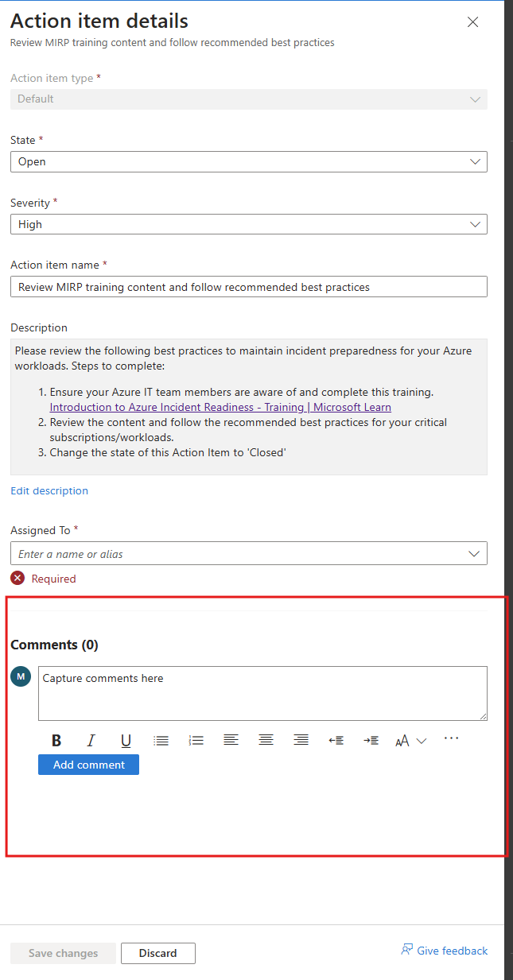Expand the State dropdown showing Open
513x980 pixels.
(x=249, y=161)
